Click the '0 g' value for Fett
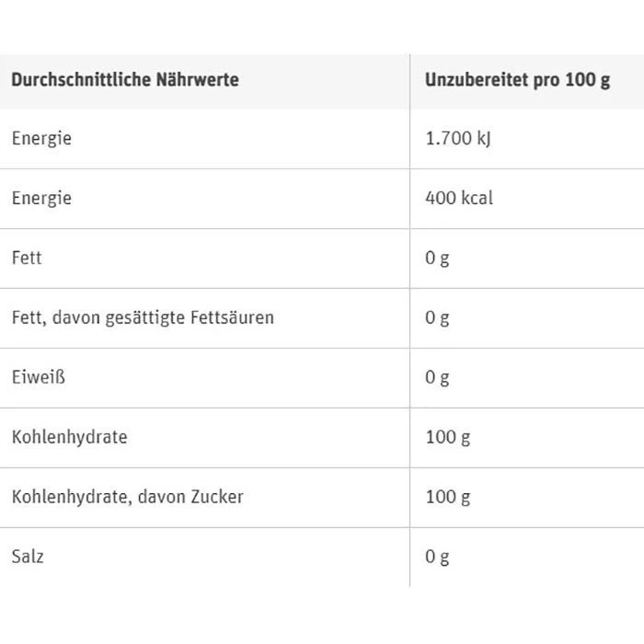Viewport: 644px width, 644px height. (x=437, y=259)
